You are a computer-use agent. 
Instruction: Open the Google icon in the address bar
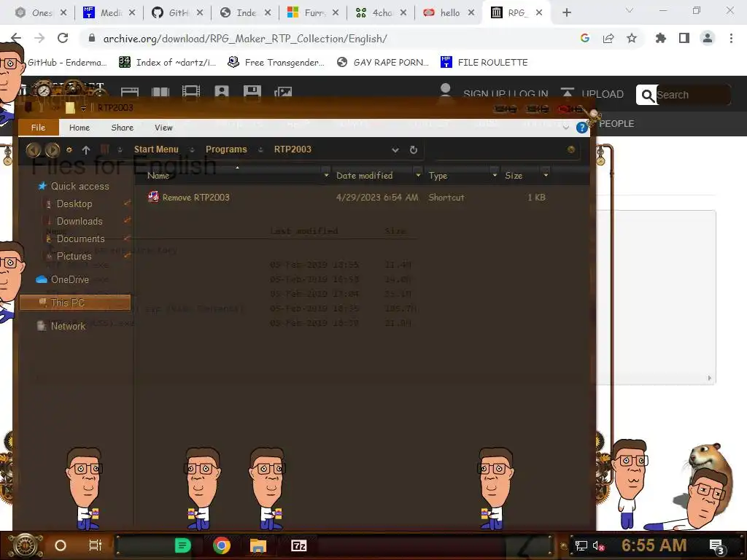click(585, 39)
